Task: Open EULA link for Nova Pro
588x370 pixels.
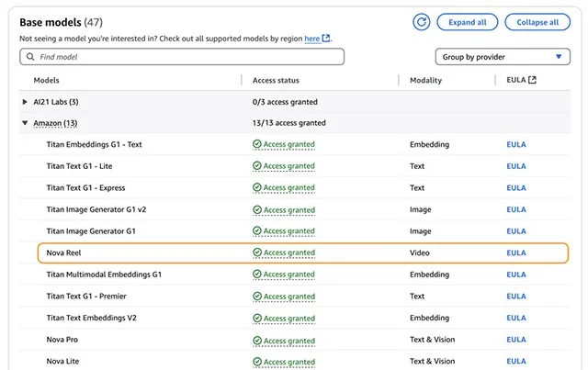Action: click(516, 340)
